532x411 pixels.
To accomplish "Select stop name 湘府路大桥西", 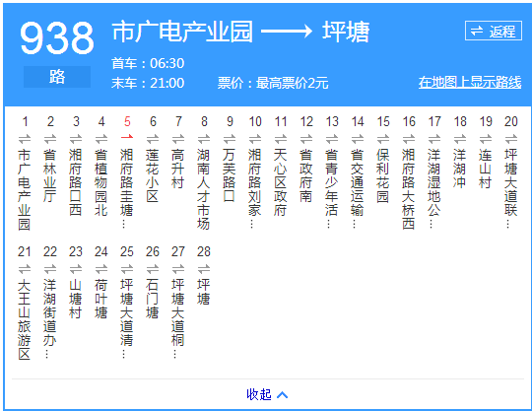I will 409,189.
